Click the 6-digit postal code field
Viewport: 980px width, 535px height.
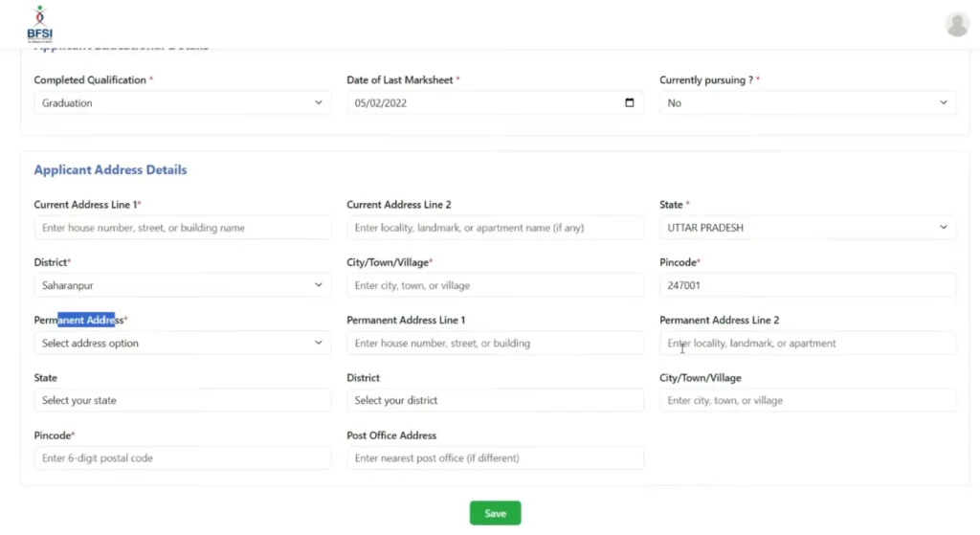pyautogui.click(x=182, y=457)
